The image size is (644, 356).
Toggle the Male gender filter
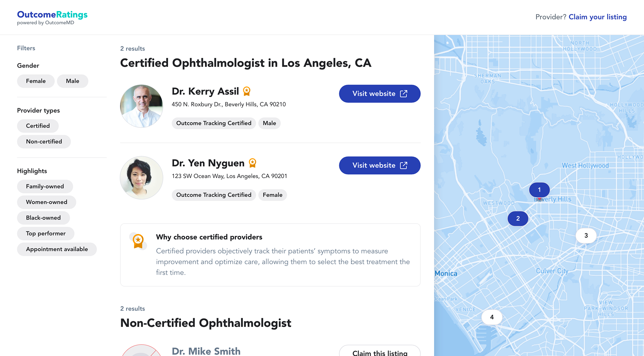coord(72,81)
